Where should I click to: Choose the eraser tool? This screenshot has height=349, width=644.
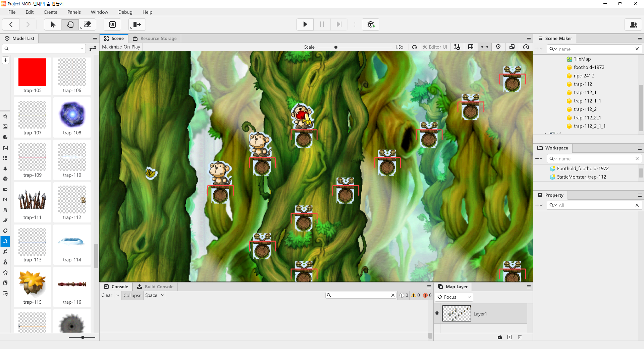click(88, 24)
